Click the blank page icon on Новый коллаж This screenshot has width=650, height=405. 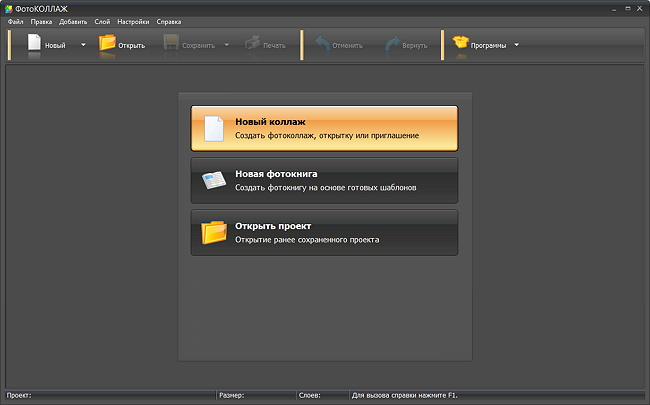[214, 129]
